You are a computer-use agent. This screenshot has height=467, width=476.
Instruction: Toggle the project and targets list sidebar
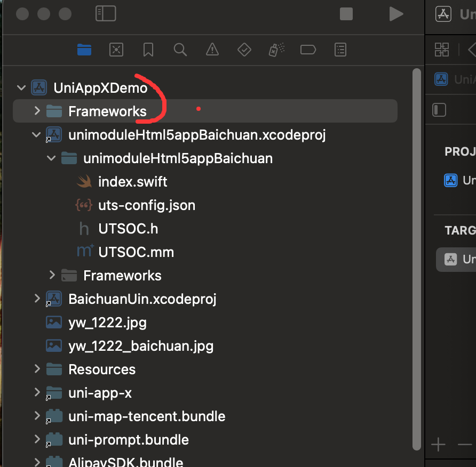point(439,110)
